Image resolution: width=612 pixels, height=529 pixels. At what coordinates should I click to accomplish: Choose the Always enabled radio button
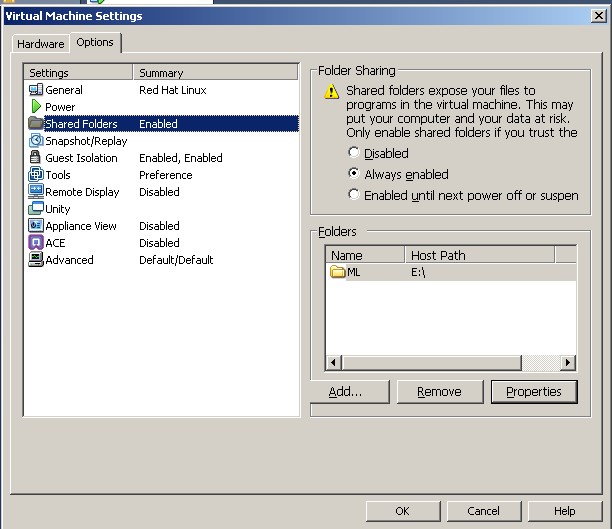tap(353, 174)
